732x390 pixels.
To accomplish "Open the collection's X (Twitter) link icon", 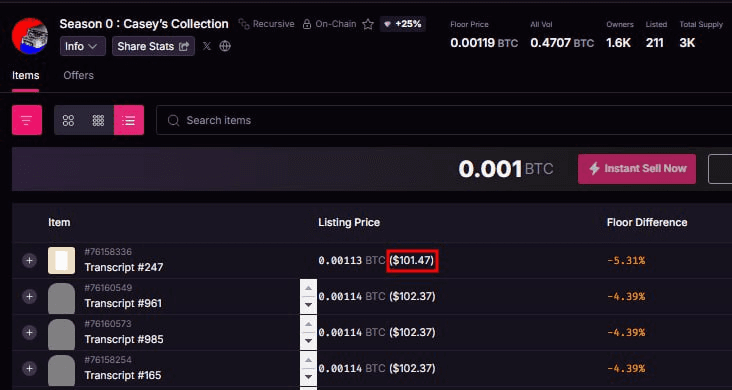I will point(207,46).
